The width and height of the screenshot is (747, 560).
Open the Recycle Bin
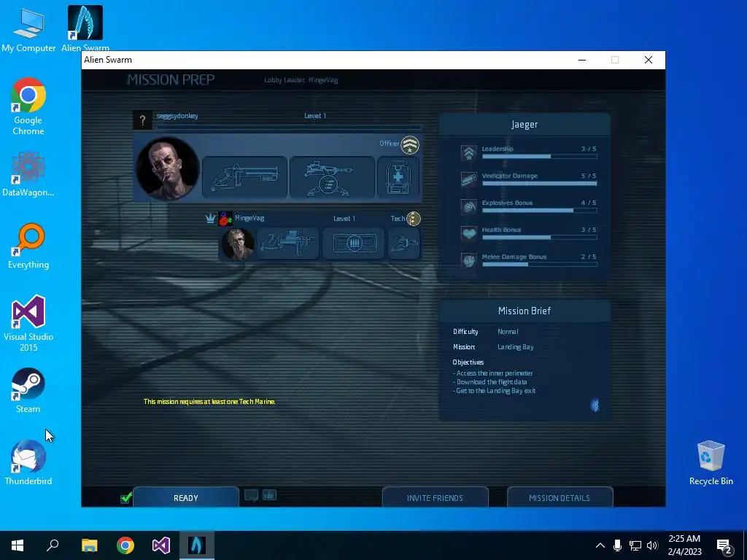coord(711,462)
